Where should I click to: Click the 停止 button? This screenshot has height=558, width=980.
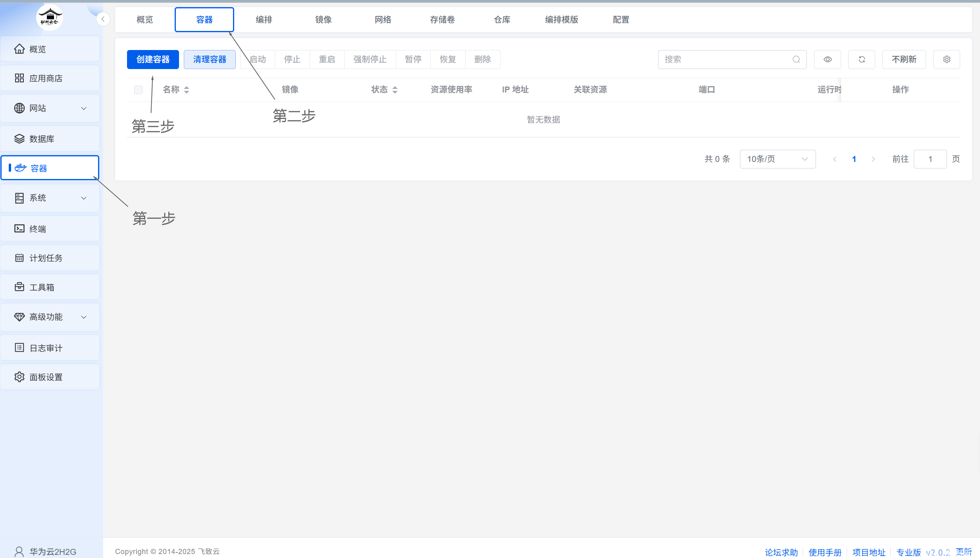tap(292, 60)
